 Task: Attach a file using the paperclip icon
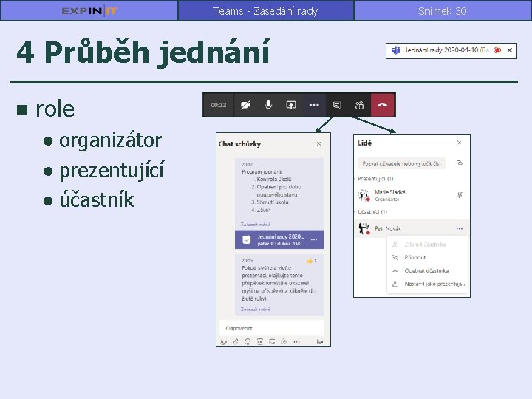tap(236, 342)
